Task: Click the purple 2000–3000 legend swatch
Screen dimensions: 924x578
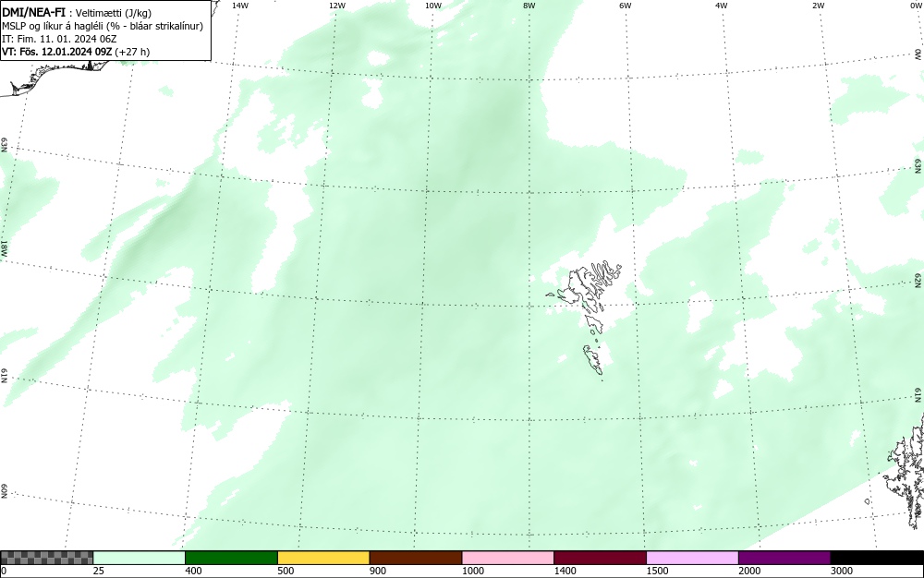Action: [784, 558]
